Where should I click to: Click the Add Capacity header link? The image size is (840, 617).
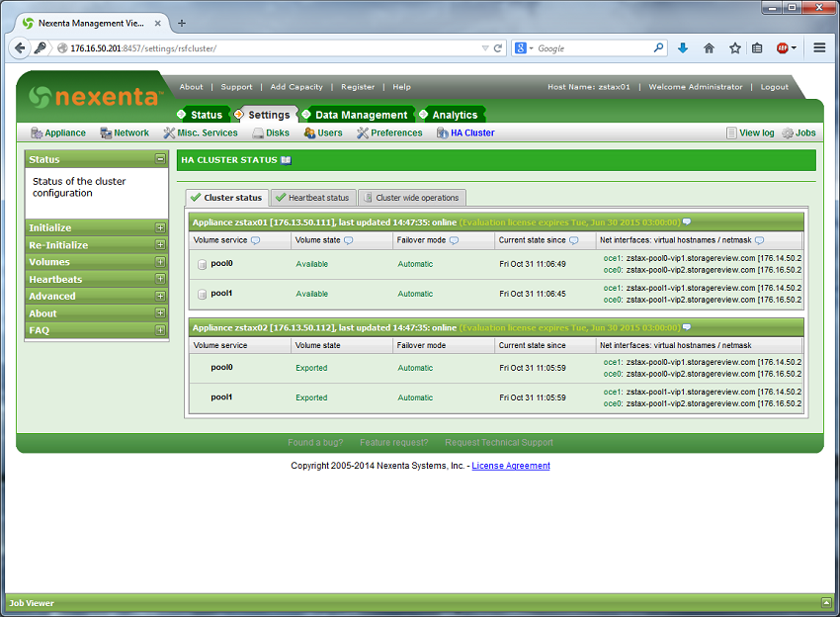296,87
